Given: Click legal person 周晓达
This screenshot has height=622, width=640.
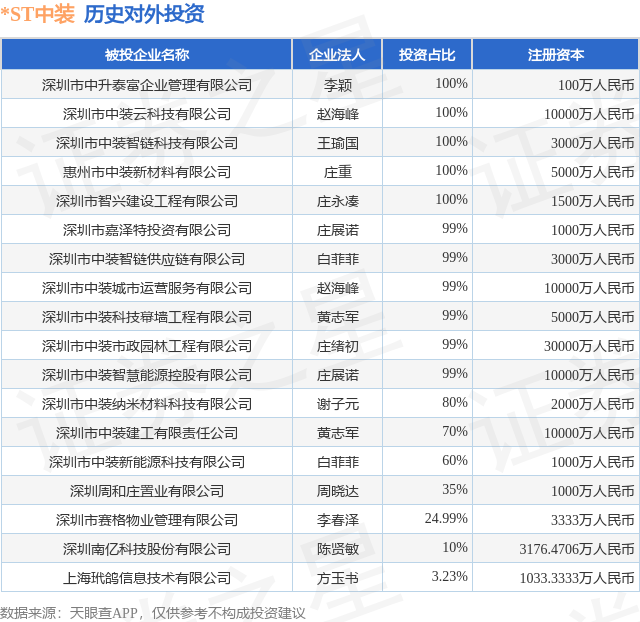Looking at the screenshot, I should pos(338,491).
